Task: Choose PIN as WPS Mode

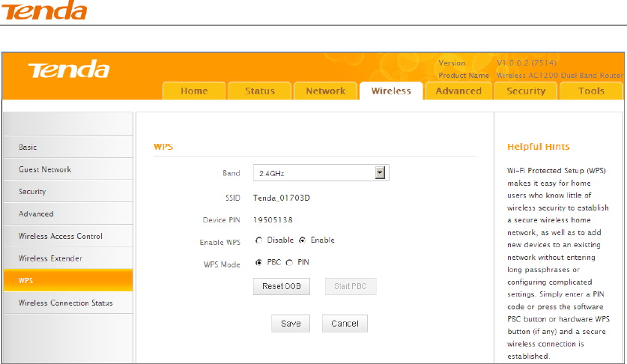Action: point(289,262)
